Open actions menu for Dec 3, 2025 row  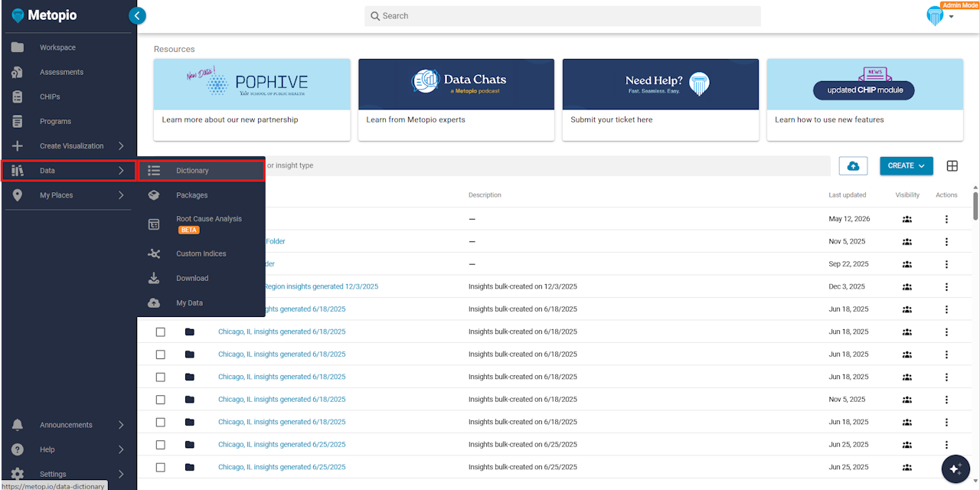[x=946, y=286]
